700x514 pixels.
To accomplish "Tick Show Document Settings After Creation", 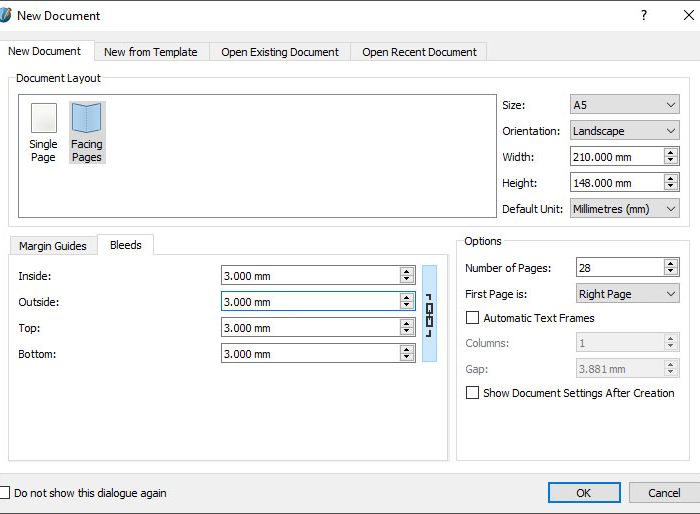I will click(473, 393).
